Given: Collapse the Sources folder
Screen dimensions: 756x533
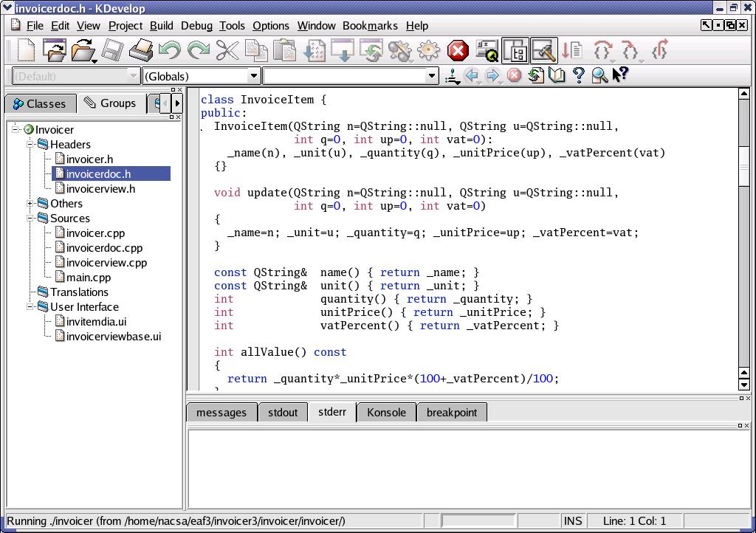Looking at the screenshot, I should click(x=30, y=218).
